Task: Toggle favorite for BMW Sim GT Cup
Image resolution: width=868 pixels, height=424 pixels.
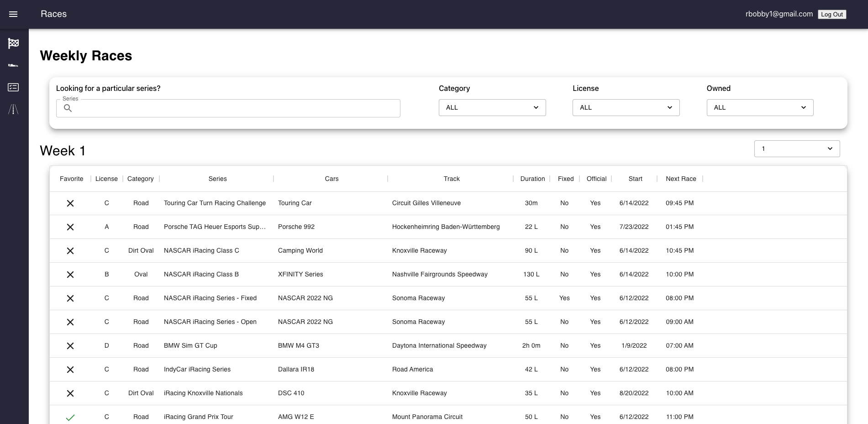Action: [70, 346]
